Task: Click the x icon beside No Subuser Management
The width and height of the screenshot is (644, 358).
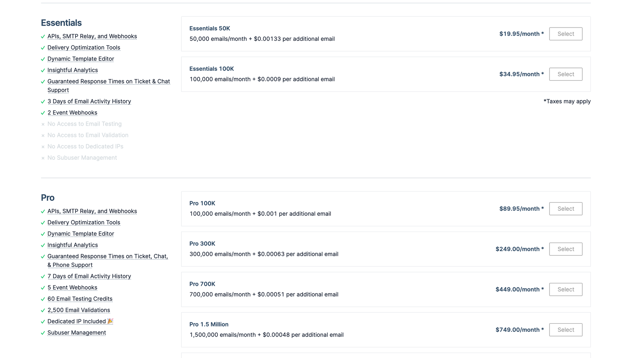Action: (43, 158)
